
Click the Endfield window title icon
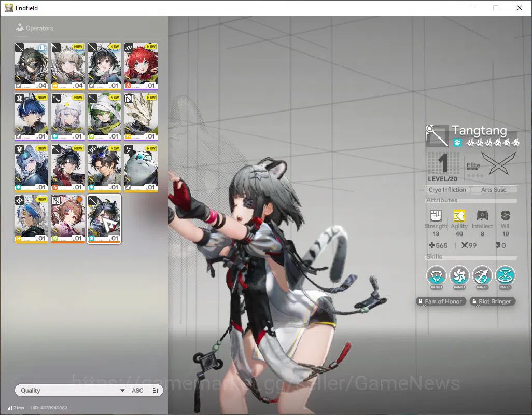[9, 8]
